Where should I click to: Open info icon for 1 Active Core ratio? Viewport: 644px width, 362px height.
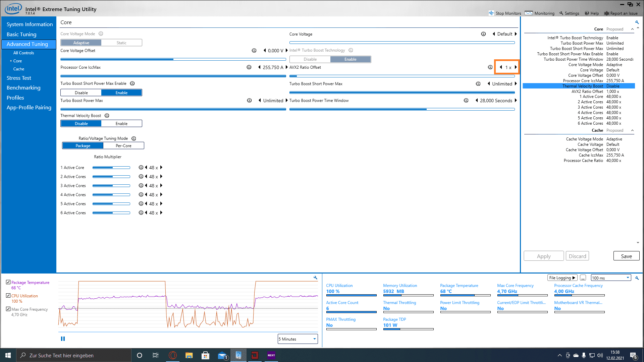pyautogui.click(x=141, y=168)
